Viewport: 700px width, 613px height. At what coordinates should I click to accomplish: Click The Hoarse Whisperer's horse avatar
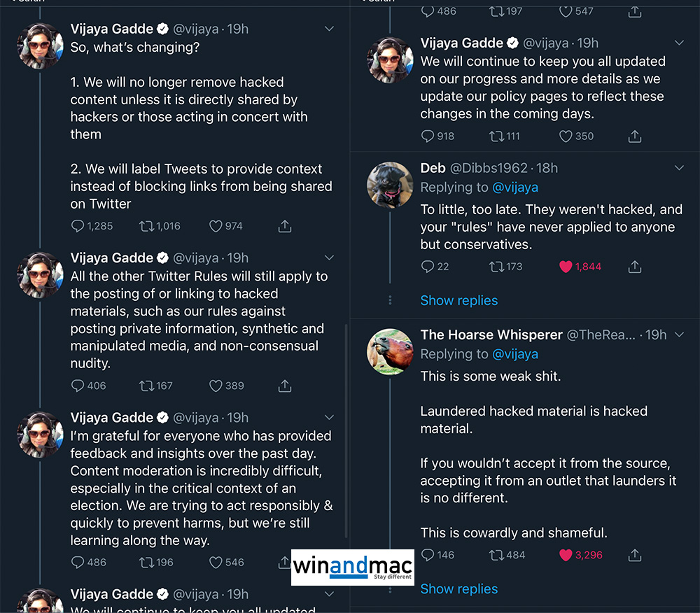(x=390, y=352)
